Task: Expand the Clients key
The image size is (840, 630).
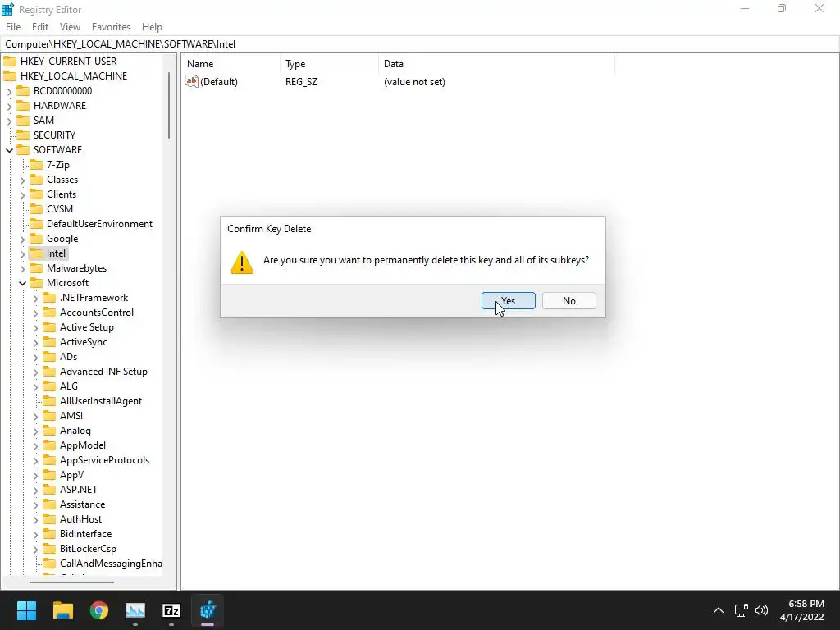Action: [22, 195]
